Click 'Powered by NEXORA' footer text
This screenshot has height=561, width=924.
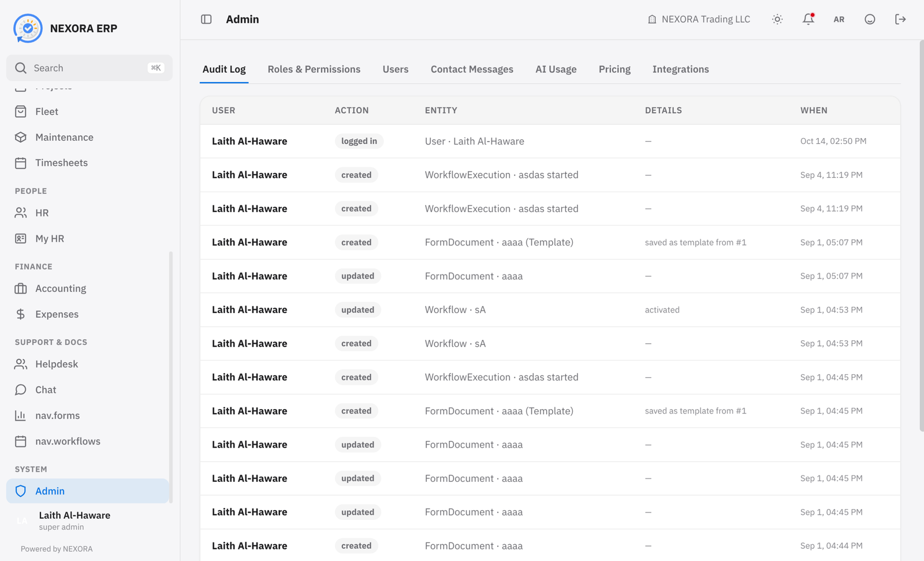57,549
